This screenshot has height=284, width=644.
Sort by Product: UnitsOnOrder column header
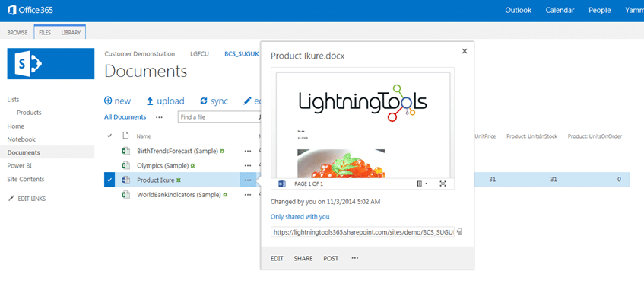(x=595, y=136)
